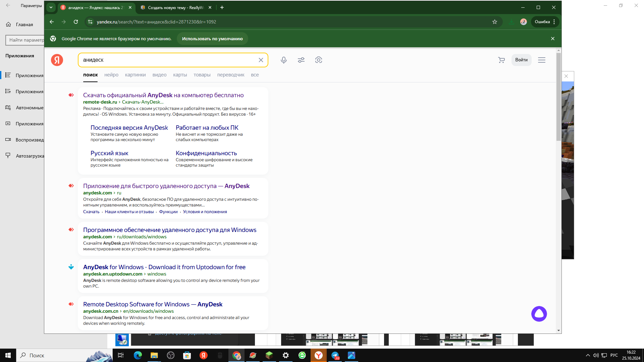The image size is (644, 362).
Task: Open the Chrome three-dot menu
Action: 554,22
